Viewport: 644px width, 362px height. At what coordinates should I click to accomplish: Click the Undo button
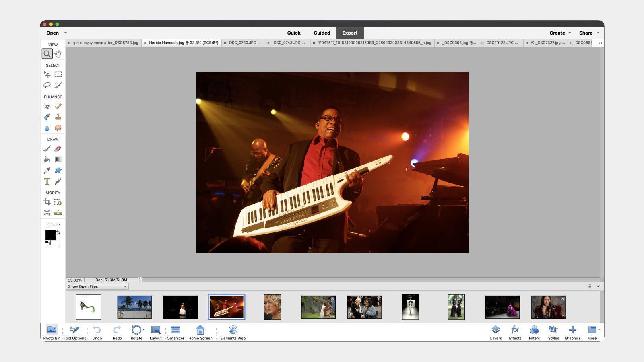(97, 333)
